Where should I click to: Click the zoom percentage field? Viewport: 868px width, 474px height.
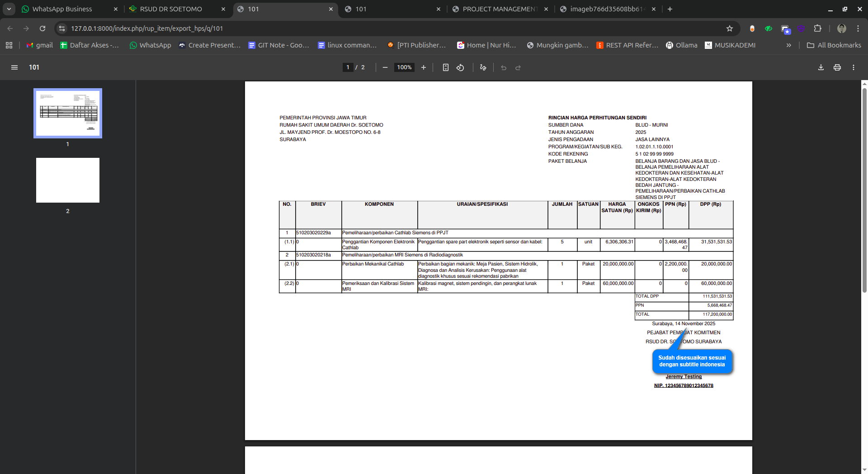click(404, 67)
